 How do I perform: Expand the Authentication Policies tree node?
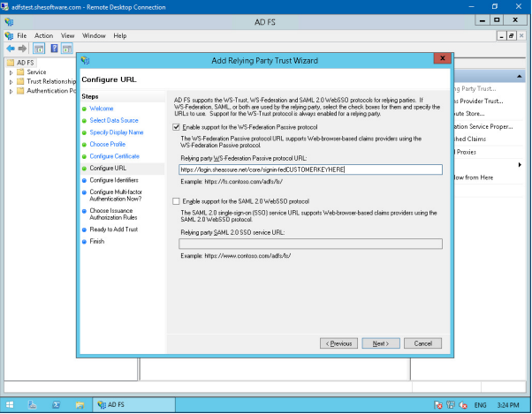tap(11, 90)
